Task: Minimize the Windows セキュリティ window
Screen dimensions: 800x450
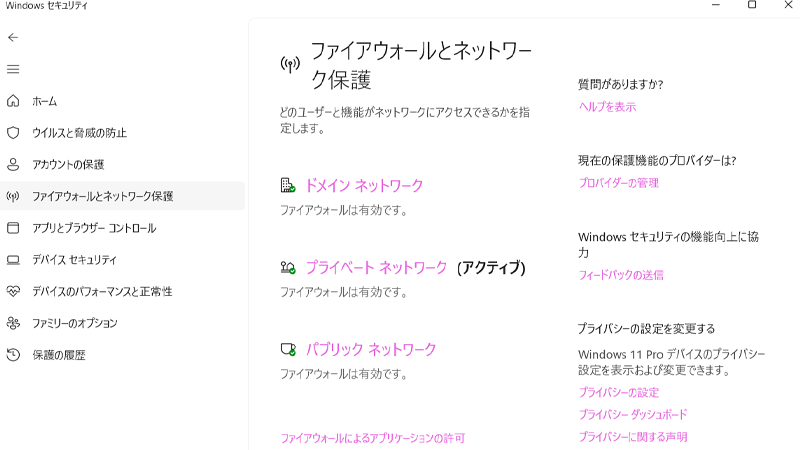Action: pos(716,5)
